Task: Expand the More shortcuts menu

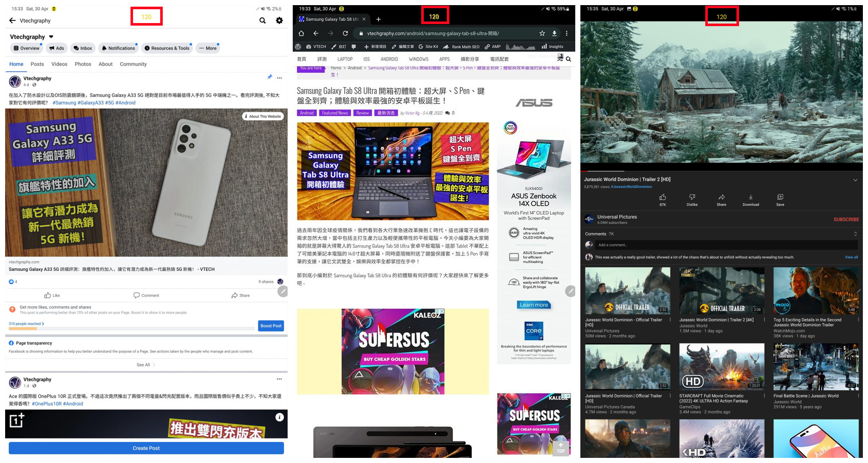Action: [x=208, y=48]
